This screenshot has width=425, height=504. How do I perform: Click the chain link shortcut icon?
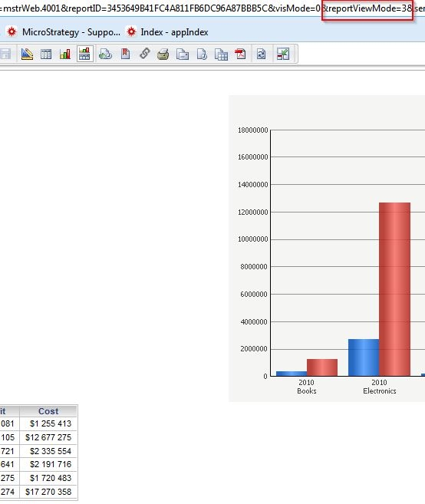pos(145,54)
